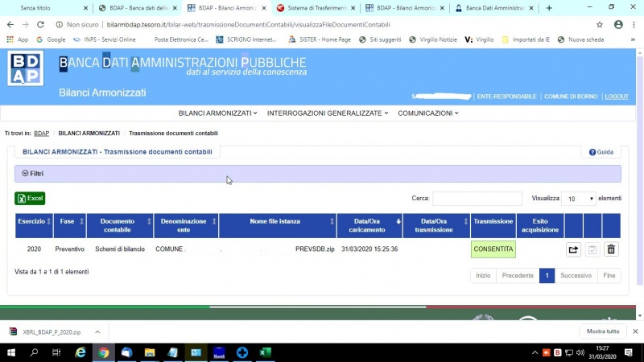
Task: Sort the table by the Fase column
Action: coord(70,225)
